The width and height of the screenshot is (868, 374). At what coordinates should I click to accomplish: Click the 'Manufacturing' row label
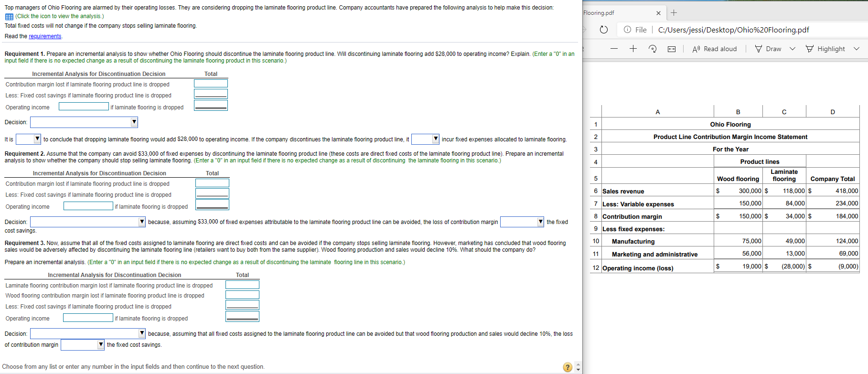(x=633, y=241)
